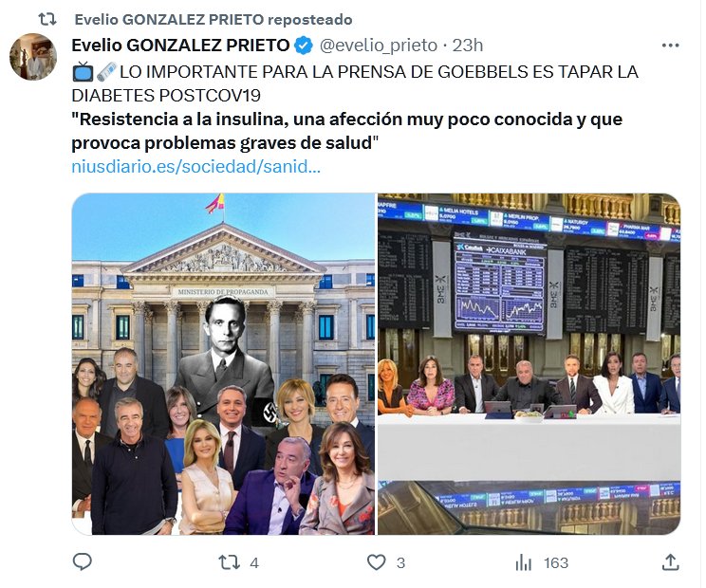Open the reply comment icon

83,561
